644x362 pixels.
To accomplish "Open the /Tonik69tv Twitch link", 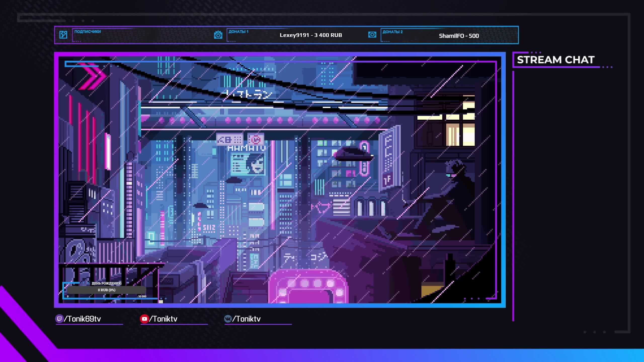I will tap(83, 319).
